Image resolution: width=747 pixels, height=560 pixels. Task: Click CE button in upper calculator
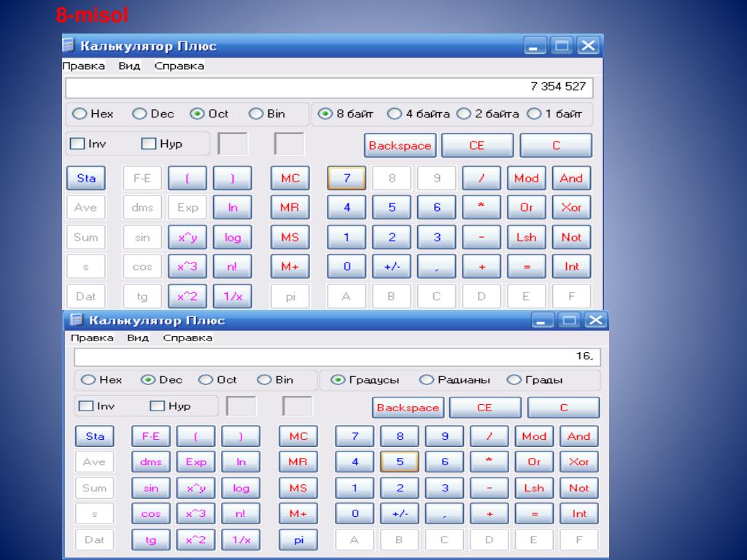click(477, 145)
